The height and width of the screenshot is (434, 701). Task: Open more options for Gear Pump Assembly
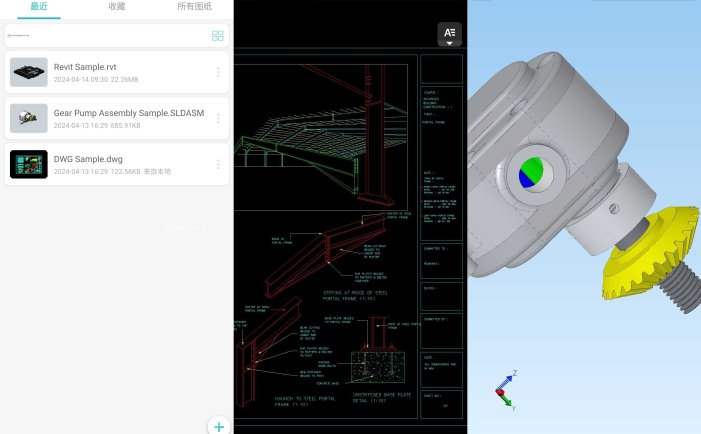click(218, 119)
